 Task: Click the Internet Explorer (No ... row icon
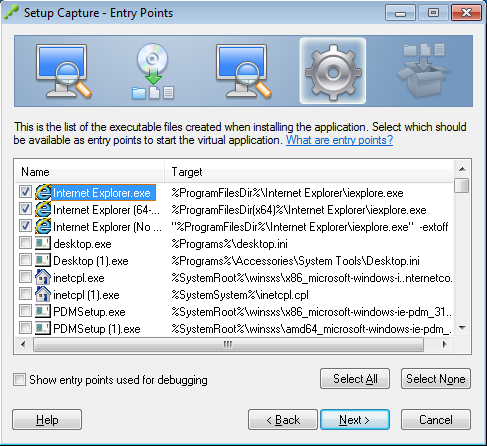click(x=43, y=227)
